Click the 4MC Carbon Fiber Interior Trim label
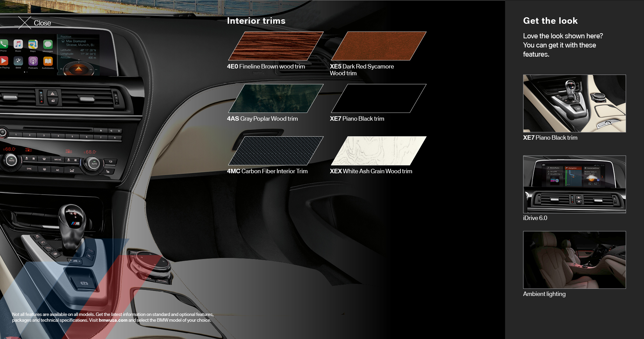 [x=267, y=171]
